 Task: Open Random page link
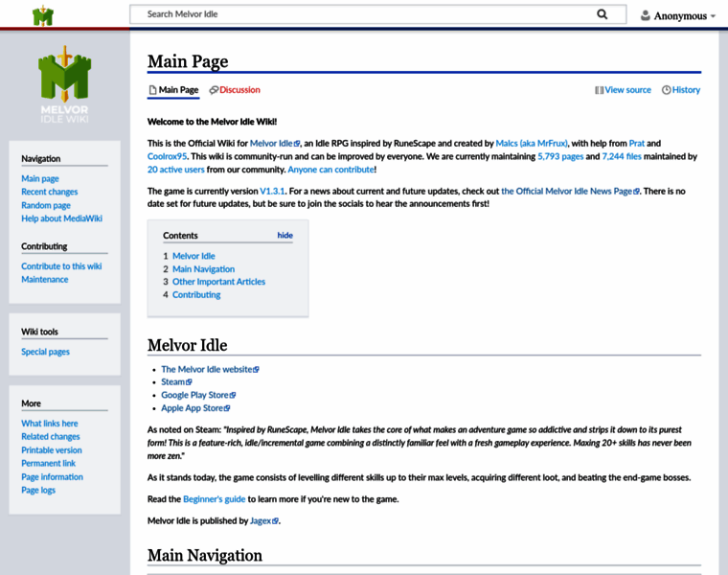[x=46, y=205]
